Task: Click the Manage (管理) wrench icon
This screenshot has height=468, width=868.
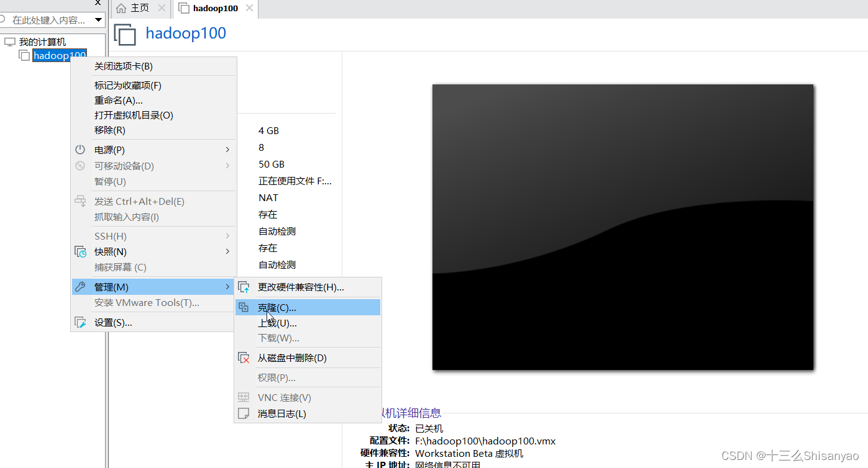Action: click(x=80, y=287)
